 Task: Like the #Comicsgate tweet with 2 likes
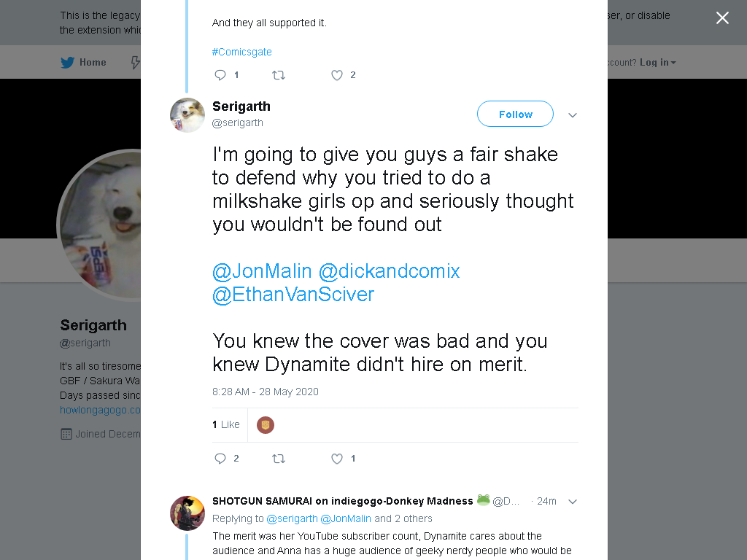[337, 75]
